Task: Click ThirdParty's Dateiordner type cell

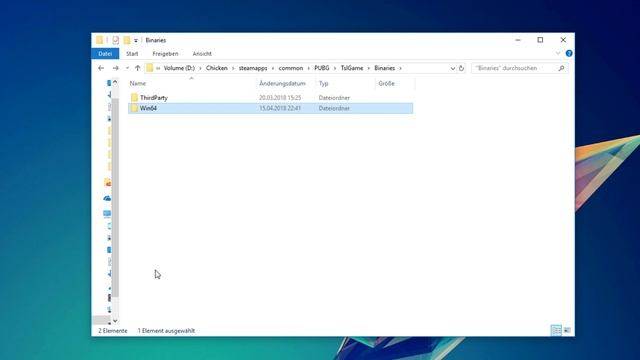Action: pyautogui.click(x=334, y=98)
